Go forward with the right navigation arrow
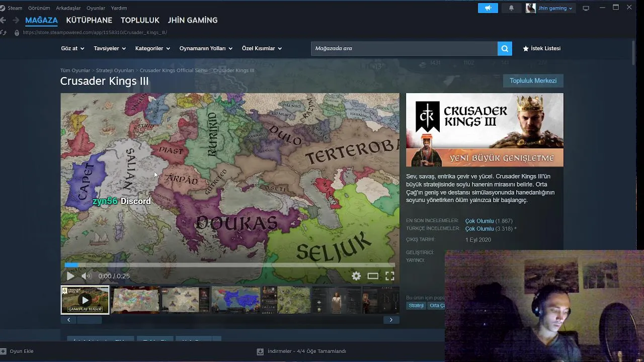The width and height of the screenshot is (644, 362). tap(16, 20)
